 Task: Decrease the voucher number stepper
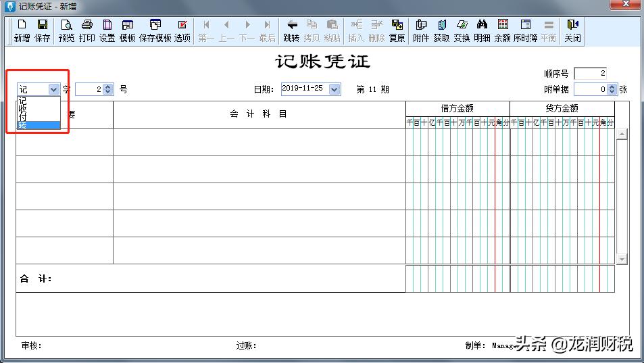pos(108,92)
